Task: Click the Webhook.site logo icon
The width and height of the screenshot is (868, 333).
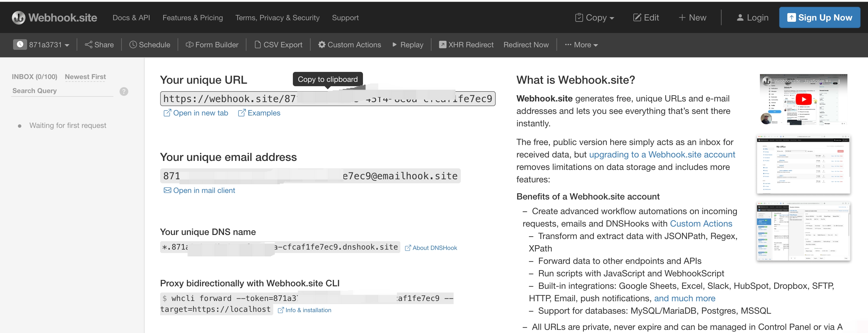Action: coord(18,17)
